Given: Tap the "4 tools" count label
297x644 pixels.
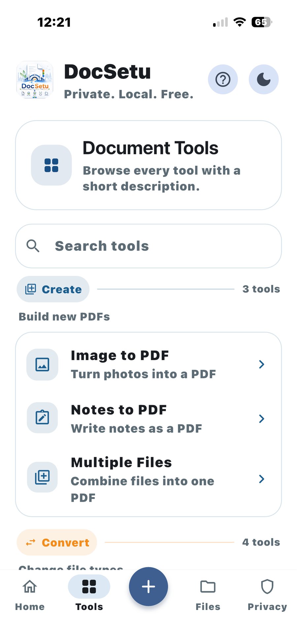Looking at the screenshot, I should [261, 542].
